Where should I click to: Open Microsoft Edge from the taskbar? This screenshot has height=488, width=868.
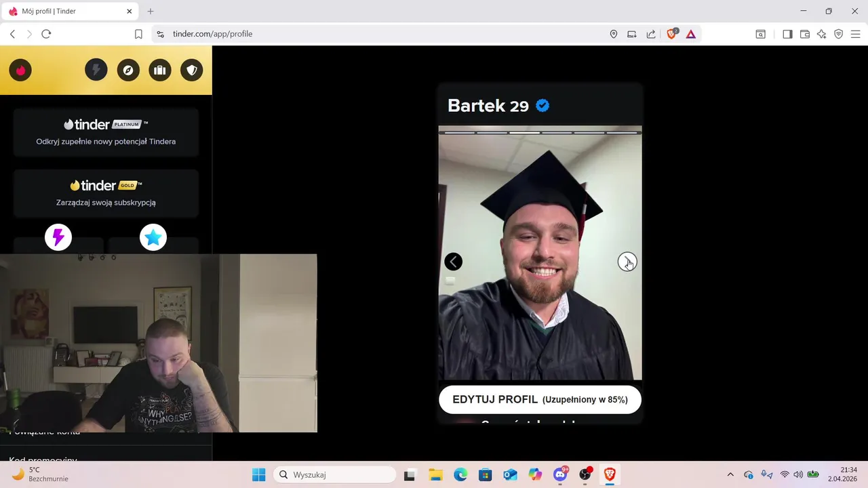(x=460, y=475)
